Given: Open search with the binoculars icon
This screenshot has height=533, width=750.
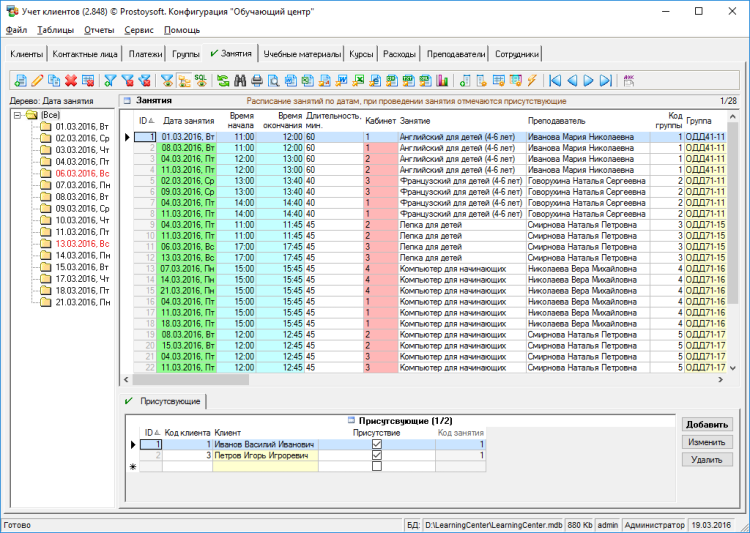Looking at the screenshot, I should click(x=240, y=80).
